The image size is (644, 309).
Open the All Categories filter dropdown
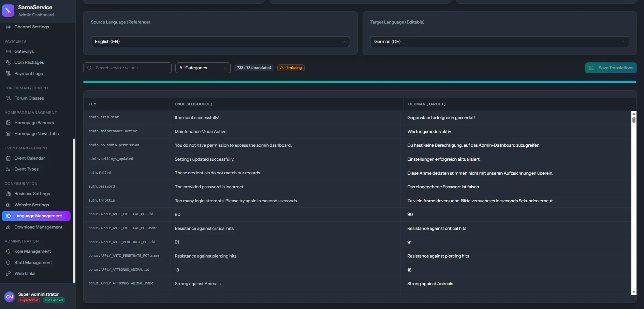coord(203,68)
